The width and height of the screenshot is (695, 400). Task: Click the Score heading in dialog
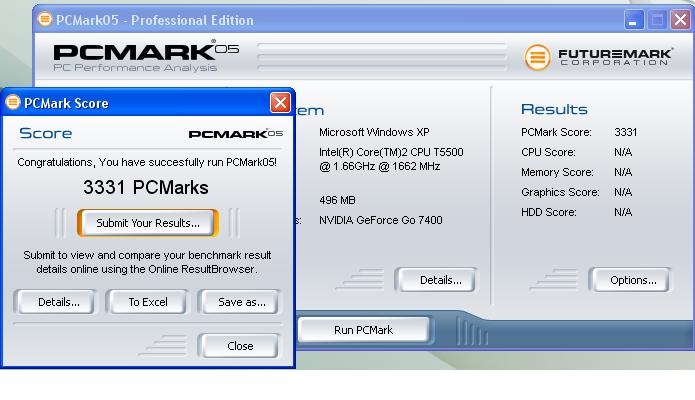click(46, 133)
